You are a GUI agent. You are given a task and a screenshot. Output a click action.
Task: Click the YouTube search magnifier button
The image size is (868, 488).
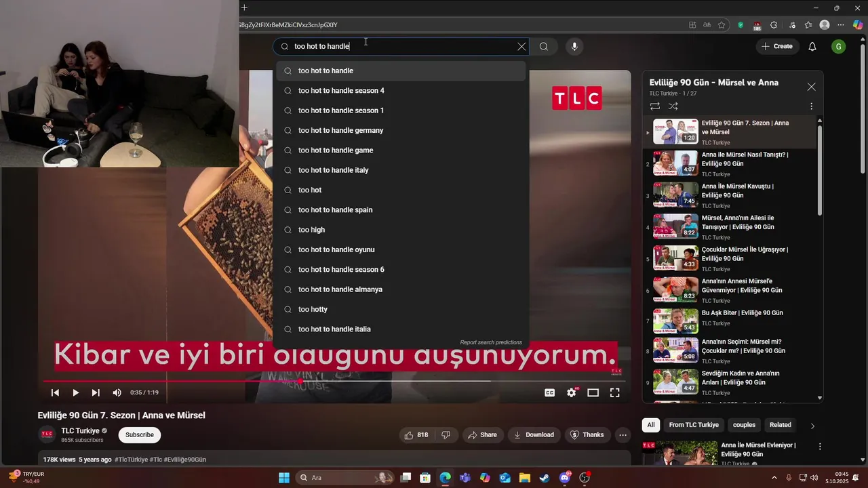[544, 47]
